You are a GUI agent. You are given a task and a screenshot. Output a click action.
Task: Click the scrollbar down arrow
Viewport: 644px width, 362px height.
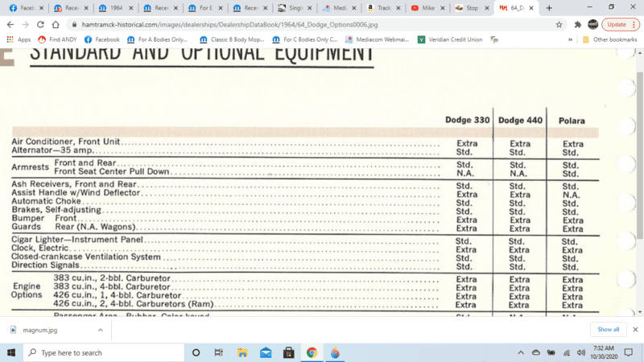pos(640,312)
